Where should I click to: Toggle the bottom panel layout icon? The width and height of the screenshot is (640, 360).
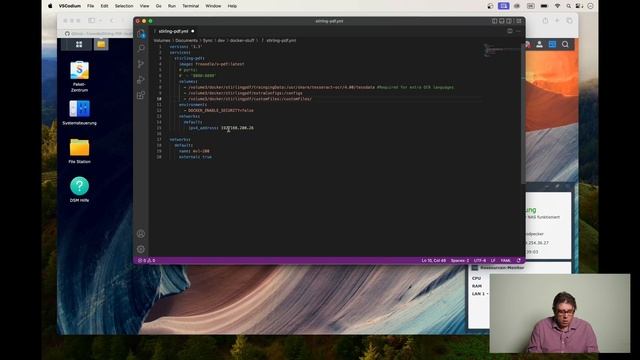point(502,21)
